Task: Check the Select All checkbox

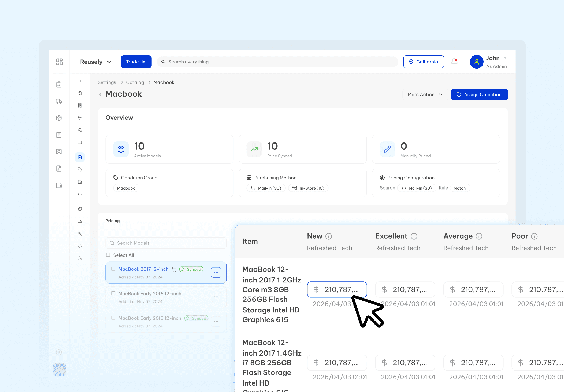Action: pos(108,255)
